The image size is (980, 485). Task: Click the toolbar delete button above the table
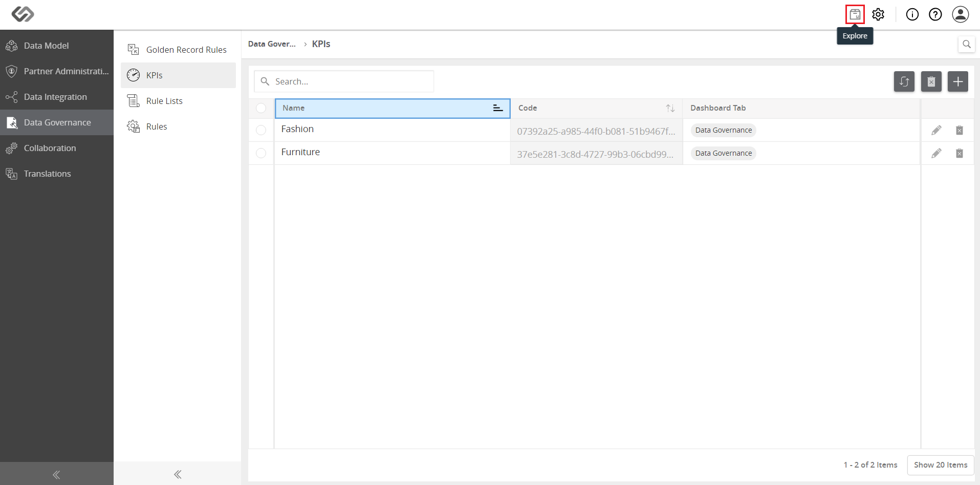pos(931,81)
